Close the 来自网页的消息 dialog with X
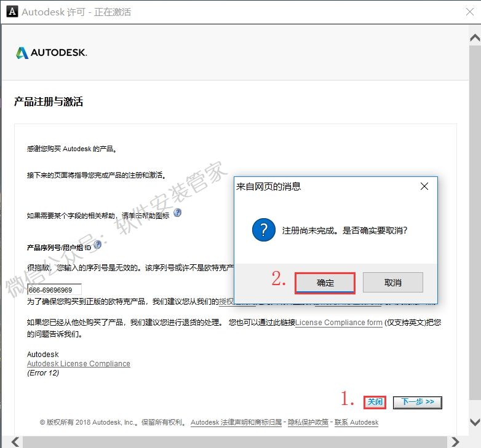 tap(424, 186)
